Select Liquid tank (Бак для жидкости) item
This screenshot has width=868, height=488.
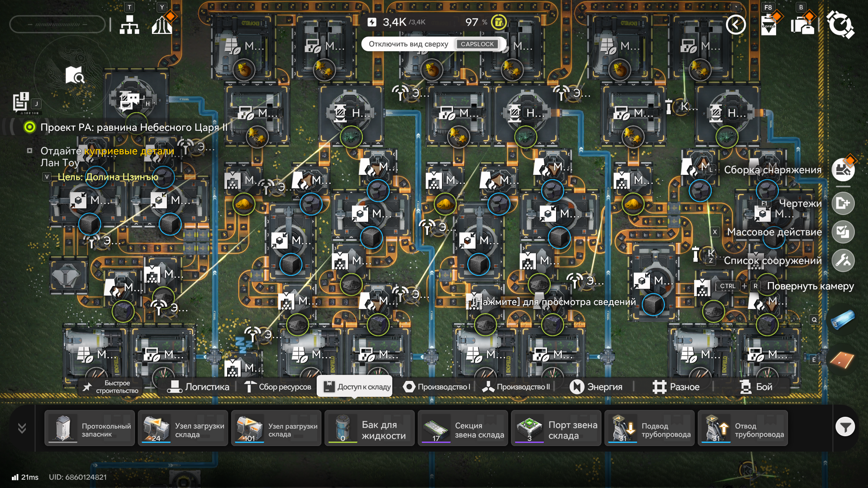point(369,428)
